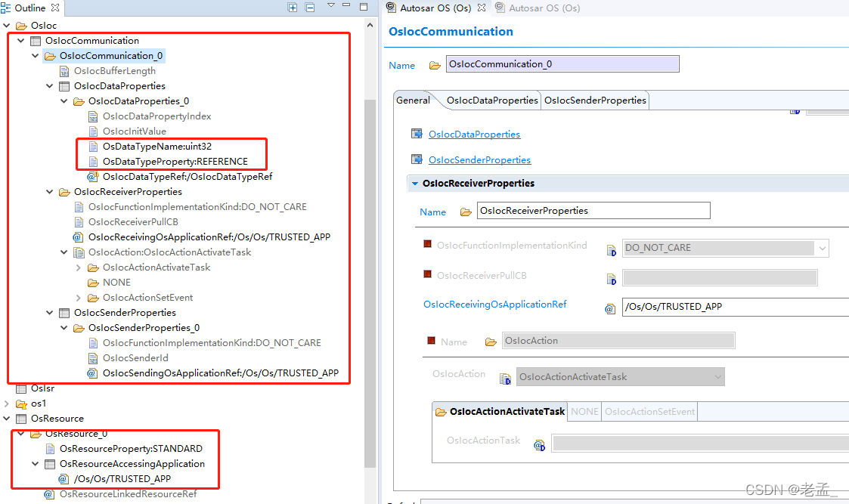849x504 pixels.
Task: Select the OsIocBufferLength tree item
Action: tap(115, 71)
